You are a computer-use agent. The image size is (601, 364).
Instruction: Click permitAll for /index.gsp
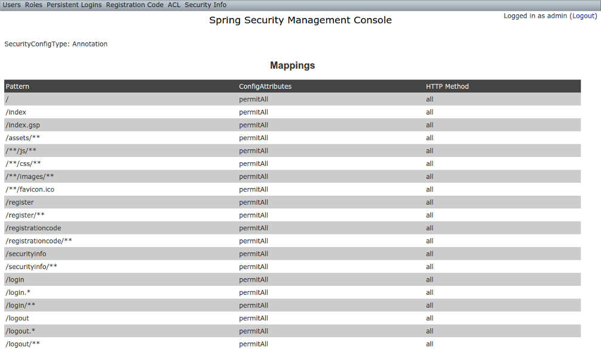[253, 125]
